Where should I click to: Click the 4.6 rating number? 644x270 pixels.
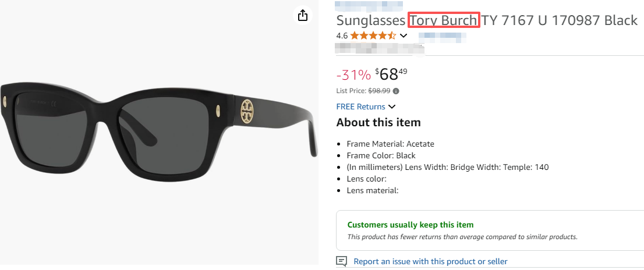pos(342,35)
